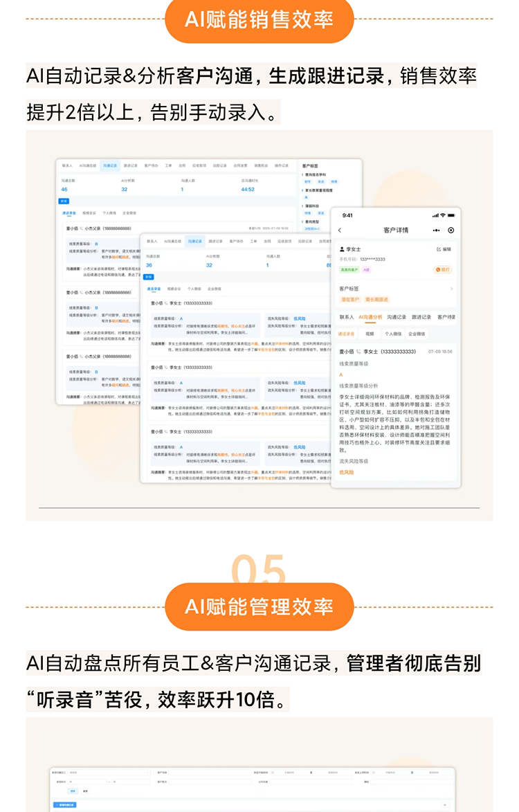519x812 pixels.
Task: Click the green 高意向客户 badge
Action: tap(349, 270)
